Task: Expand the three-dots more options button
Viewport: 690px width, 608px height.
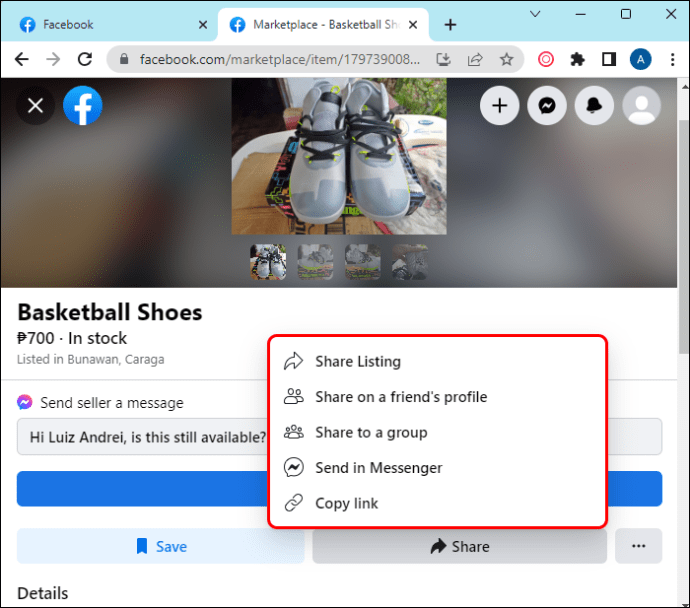Action: (638, 546)
